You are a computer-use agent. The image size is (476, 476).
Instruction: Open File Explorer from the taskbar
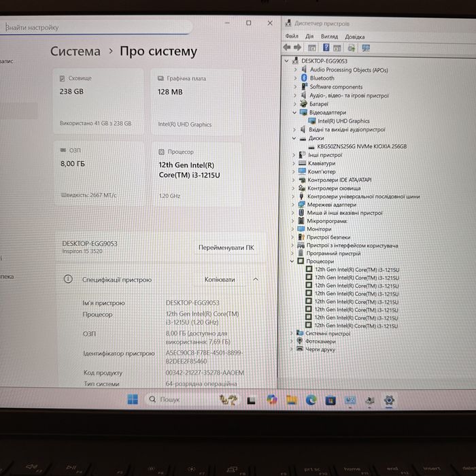coord(292,400)
